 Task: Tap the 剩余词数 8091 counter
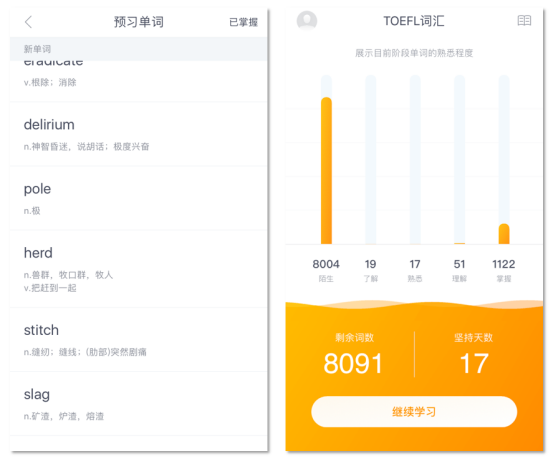[x=354, y=354]
